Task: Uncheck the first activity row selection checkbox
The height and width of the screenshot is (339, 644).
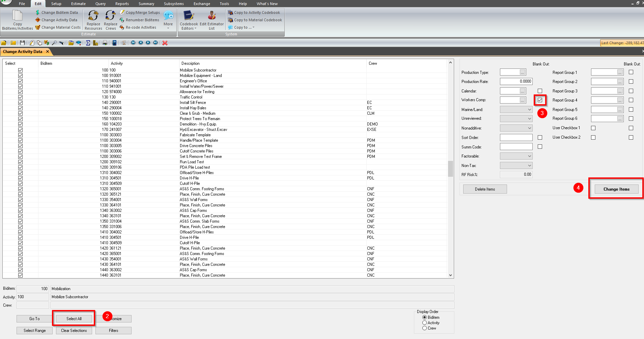Action: click(x=21, y=70)
